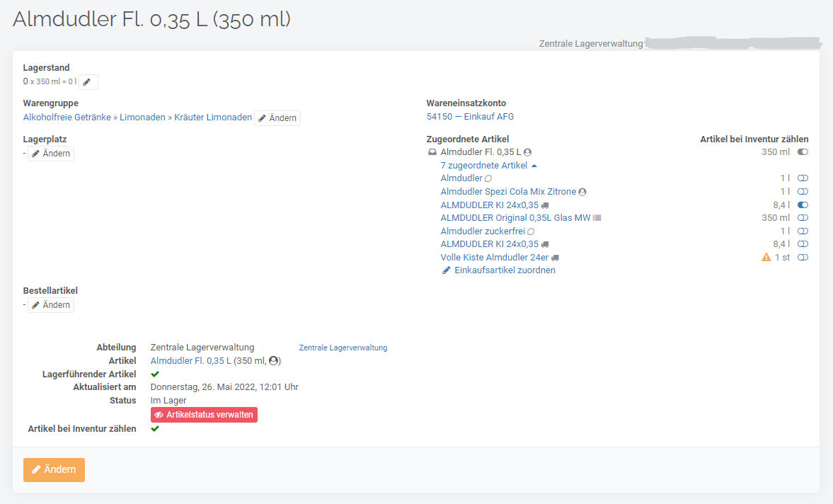The width and height of the screenshot is (833, 504).
Task: Toggle inventory count for Almdudler Spezi Cola Mix Zitrone
Action: 803,191
